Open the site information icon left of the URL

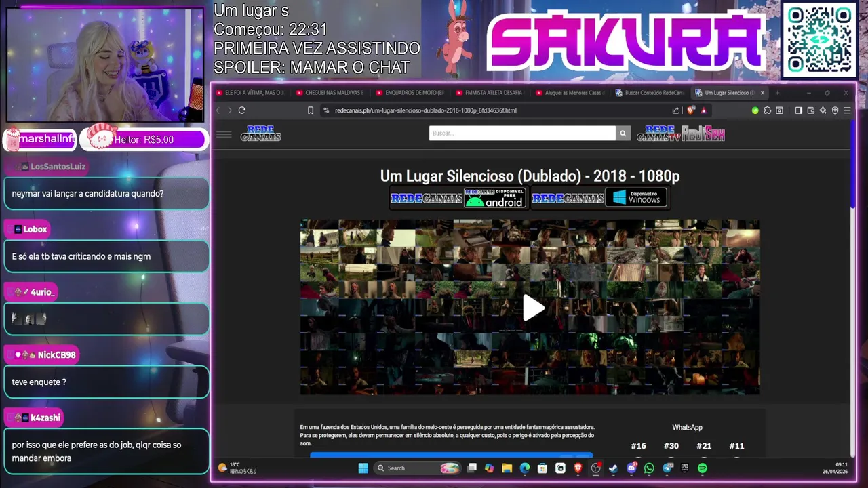326,110
